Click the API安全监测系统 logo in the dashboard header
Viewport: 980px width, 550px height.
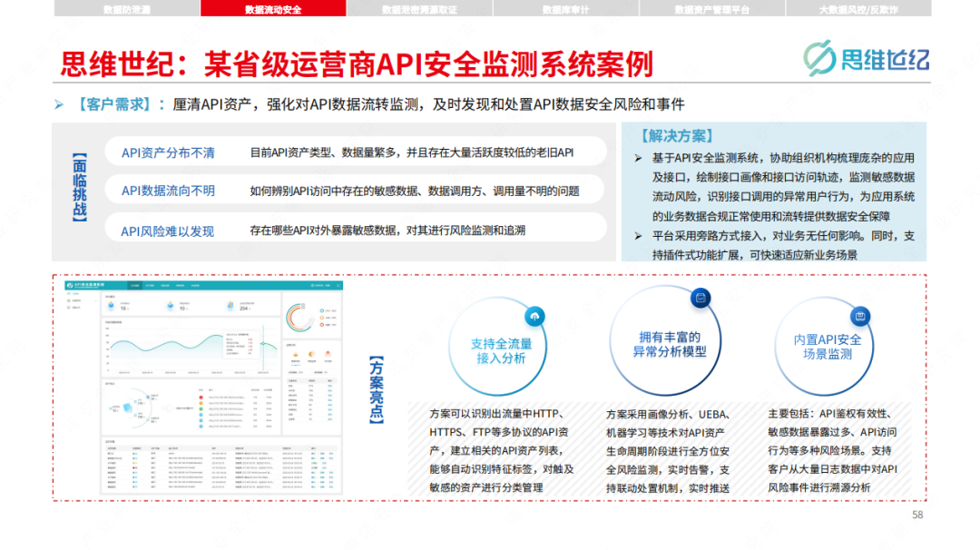85,286
